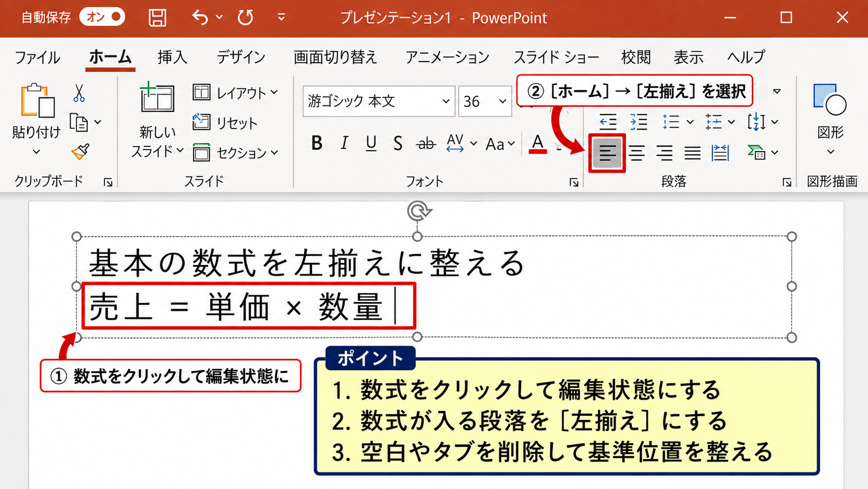The height and width of the screenshot is (489, 868).
Task: Open the Convert to SmartArt menu
Action: [x=762, y=153]
